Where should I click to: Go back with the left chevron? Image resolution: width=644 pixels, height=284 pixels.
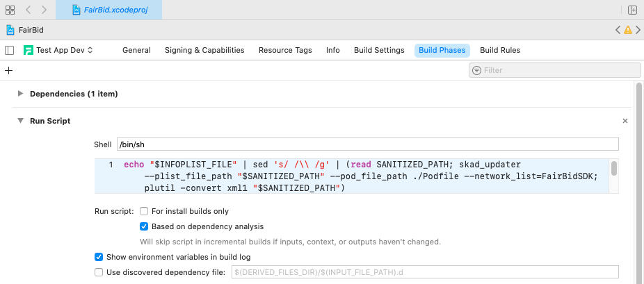tap(28, 10)
